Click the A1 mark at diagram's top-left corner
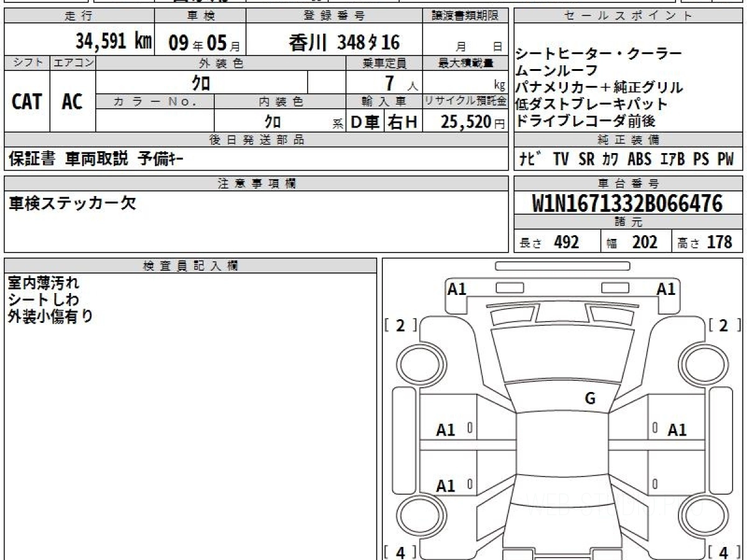 (x=457, y=289)
